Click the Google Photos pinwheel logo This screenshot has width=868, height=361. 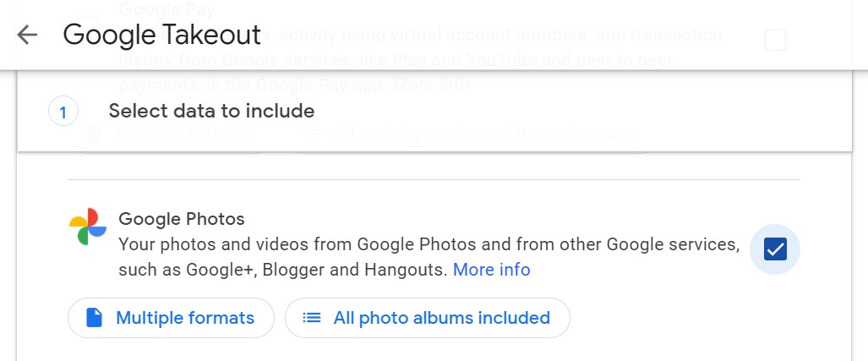88,227
